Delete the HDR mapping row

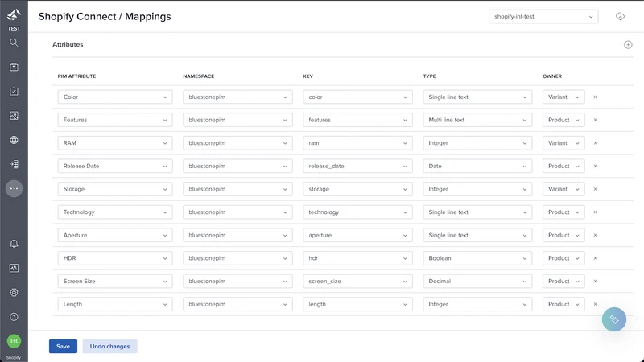point(595,258)
